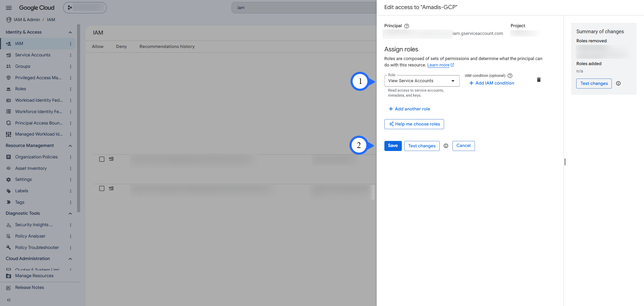
Task: Click the Policy Troubleshooter wrench icon
Action: pyautogui.click(x=9, y=248)
